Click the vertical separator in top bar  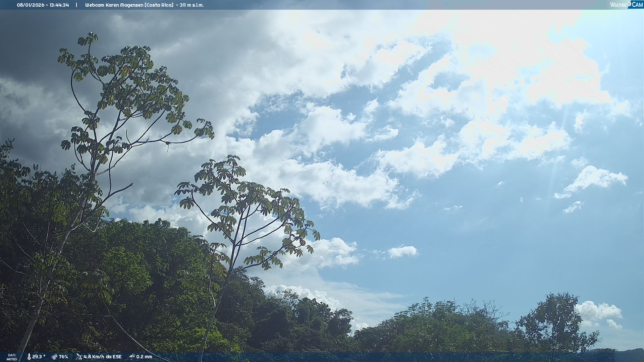click(76, 5)
